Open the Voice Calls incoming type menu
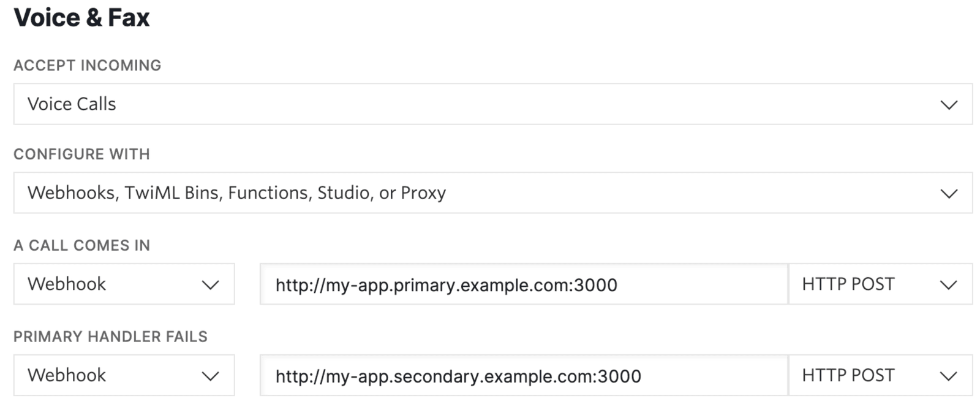Screen dimensions: 980x404 pyautogui.click(x=490, y=104)
